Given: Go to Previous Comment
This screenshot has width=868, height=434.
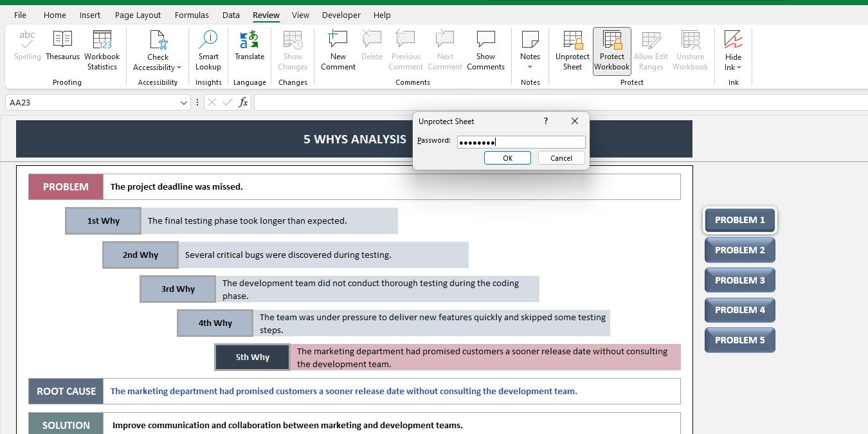Looking at the screenshot, I should point(406,50).
